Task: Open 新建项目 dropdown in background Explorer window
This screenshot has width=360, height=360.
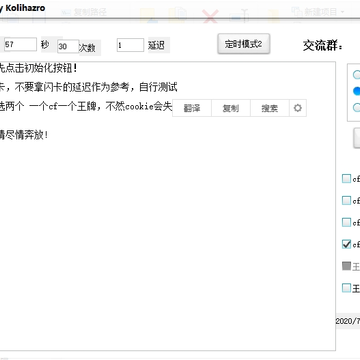Action: click(318, 12)
